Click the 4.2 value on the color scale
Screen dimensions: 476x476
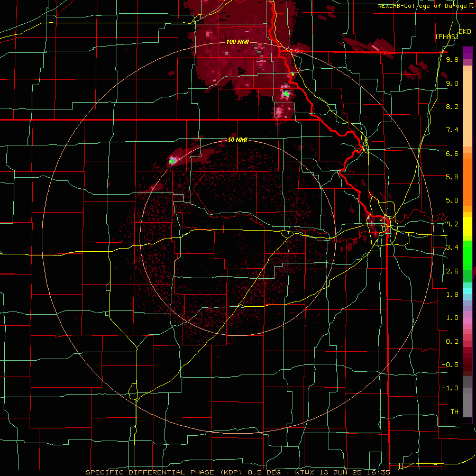pos(452,224)
